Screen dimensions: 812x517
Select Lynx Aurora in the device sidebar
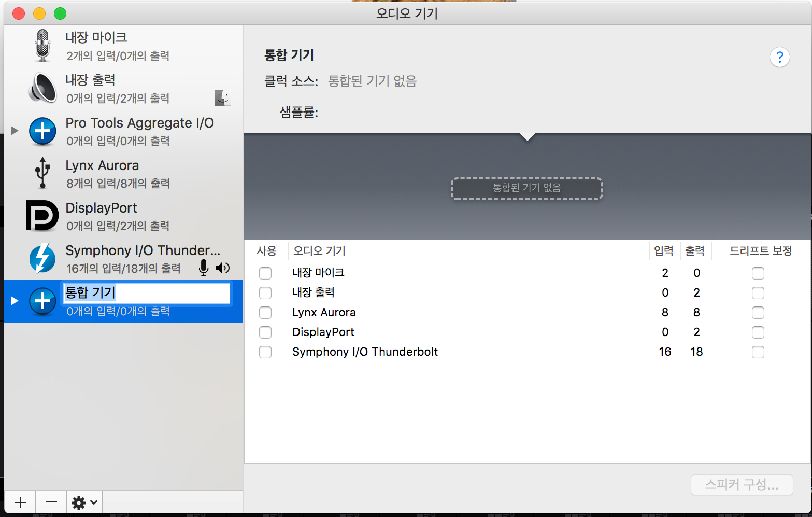coord(123,173)
